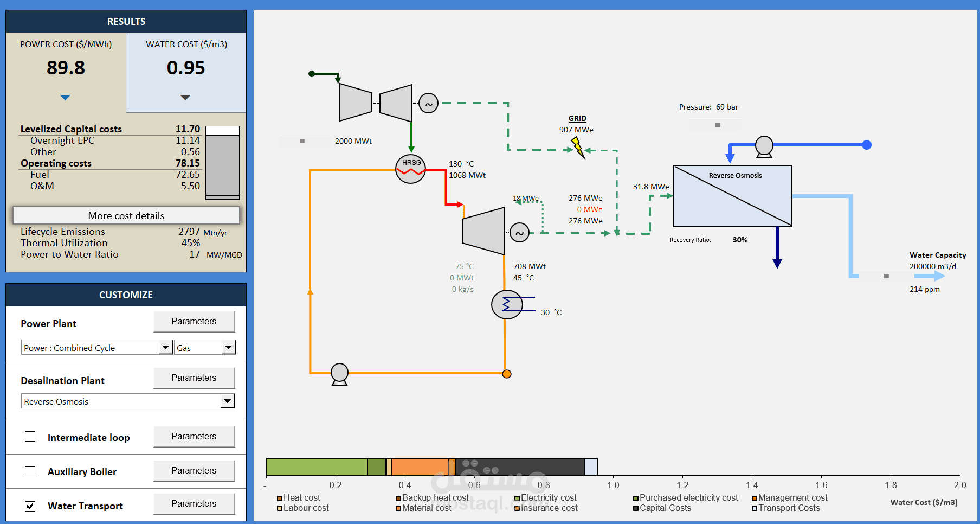Click the feedwater pump at bottom loop
The height and width of the screenshot is (524, 980).
pyautogui.click(x=339, y=374)
